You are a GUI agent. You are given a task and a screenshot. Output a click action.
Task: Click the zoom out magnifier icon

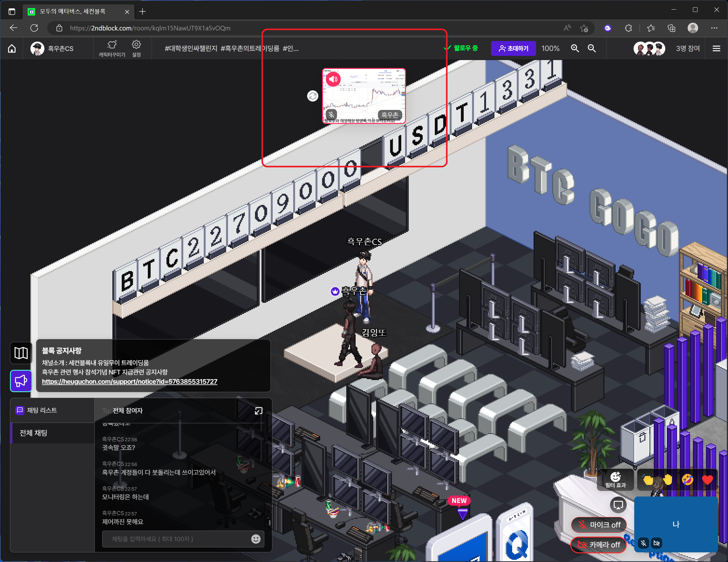(592, 48)
